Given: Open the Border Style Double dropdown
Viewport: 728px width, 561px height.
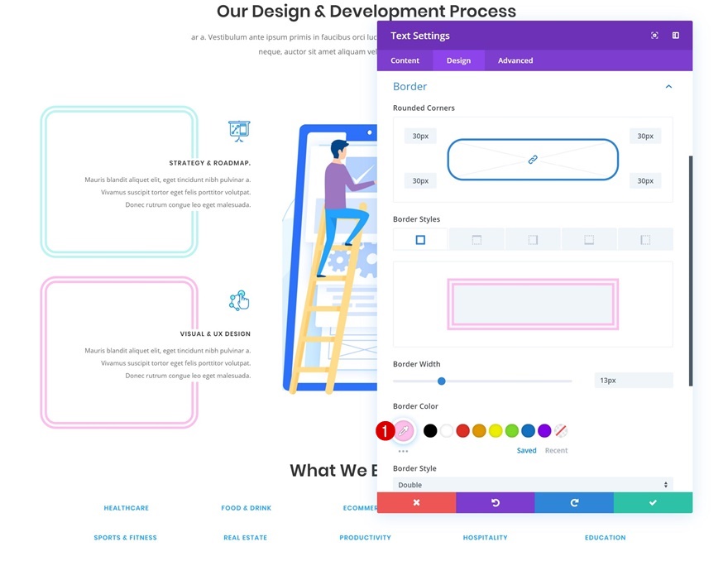Looking at the screenshot, I should point(533,484).
